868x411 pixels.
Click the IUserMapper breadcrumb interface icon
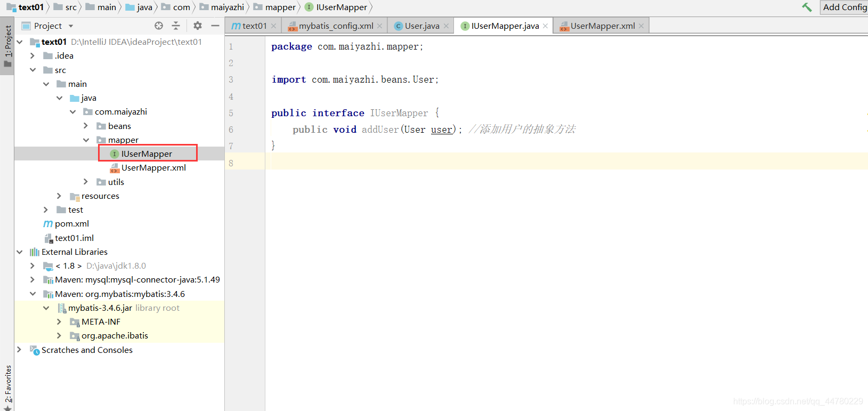[x=309, y=7]
